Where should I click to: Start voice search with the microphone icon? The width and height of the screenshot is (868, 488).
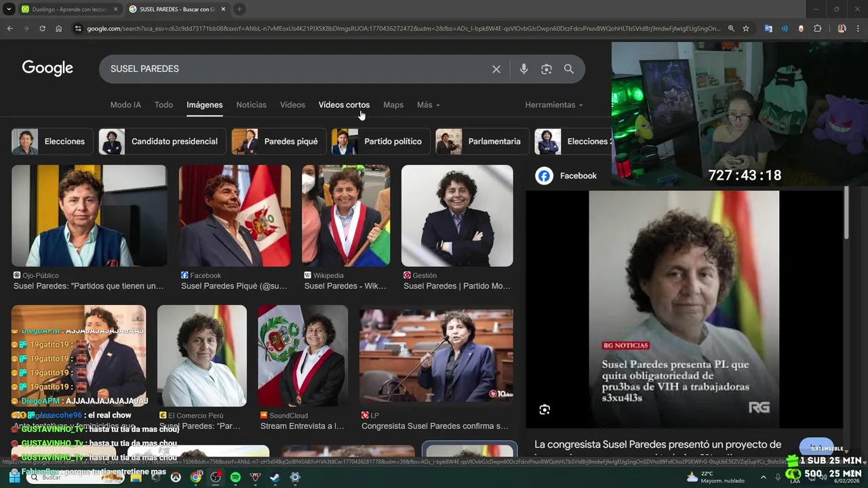(524, 69)
